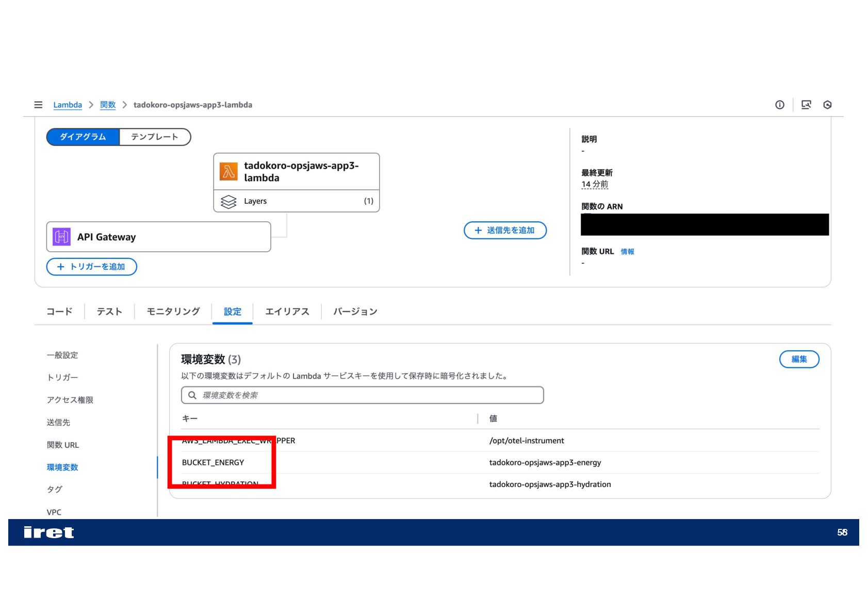Open the Layers (1) row
Screen dimensions: 868x614
tap(297, 201)
